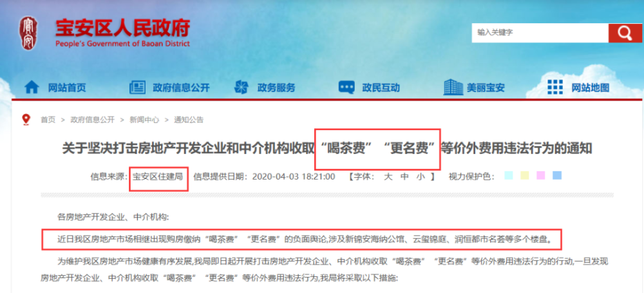Click the building icon for 美丽宝安

point(453,87)
